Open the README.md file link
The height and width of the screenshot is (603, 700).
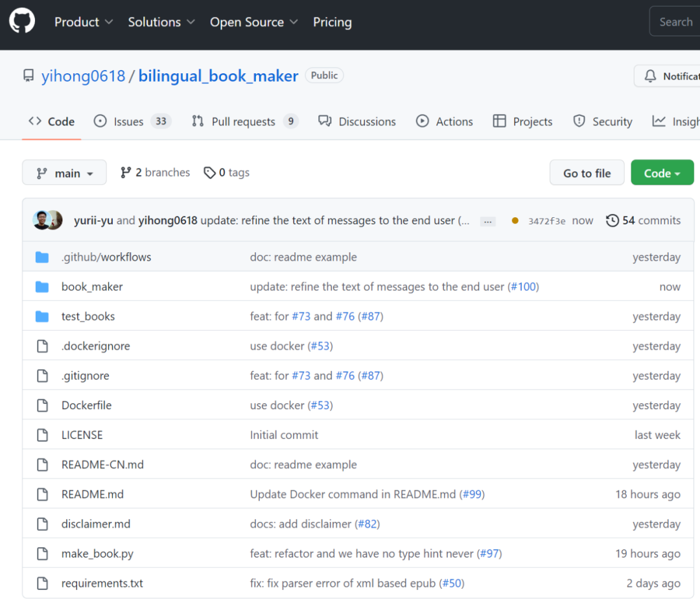(92, 494)
